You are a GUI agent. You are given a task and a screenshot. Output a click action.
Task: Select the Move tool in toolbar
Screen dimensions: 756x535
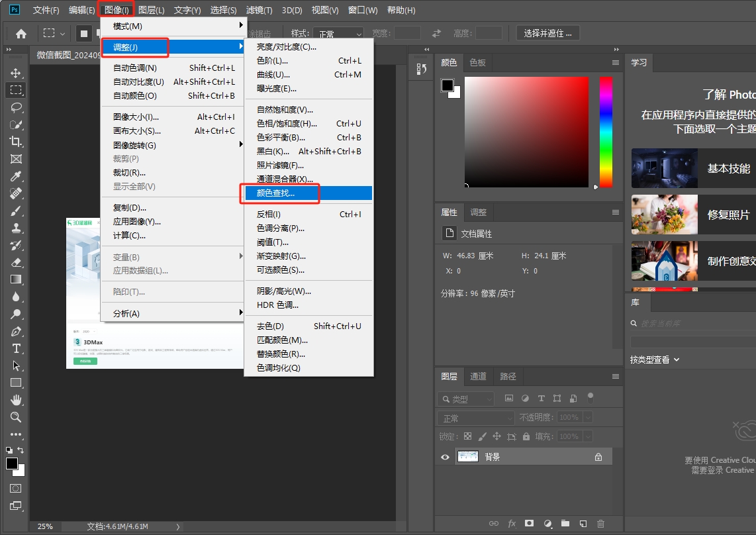16,73
